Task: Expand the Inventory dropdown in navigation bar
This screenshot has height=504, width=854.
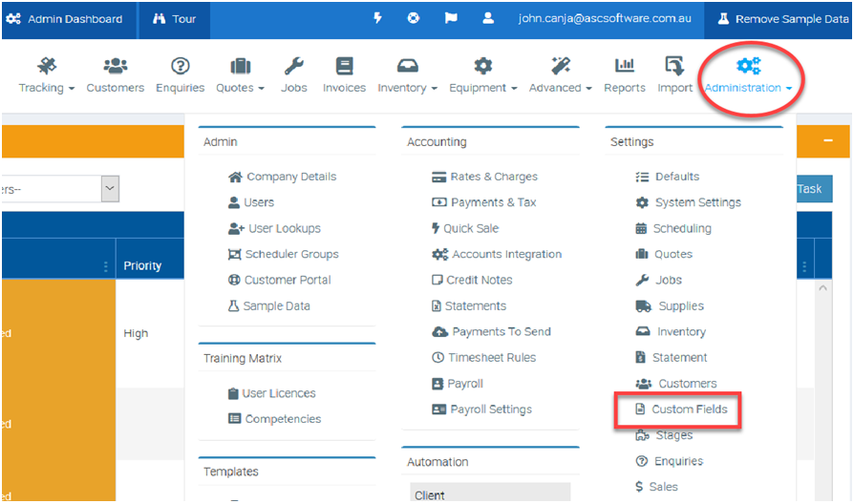Action: point(407,75)
